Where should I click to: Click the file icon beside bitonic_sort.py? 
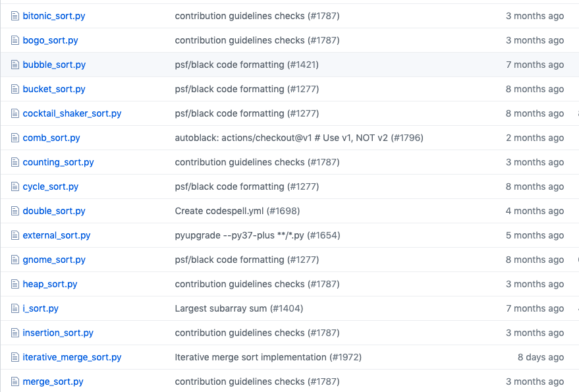click(14, 16)
